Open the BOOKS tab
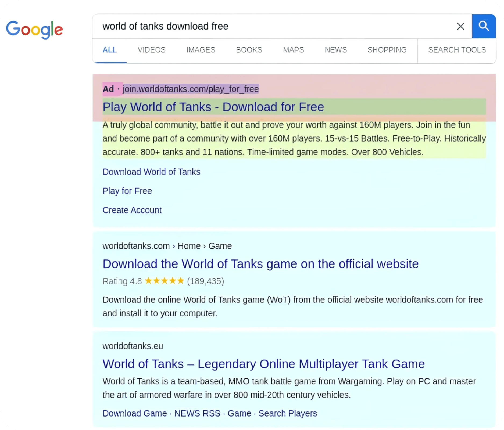Screen dimensions: 504x430 249,50
